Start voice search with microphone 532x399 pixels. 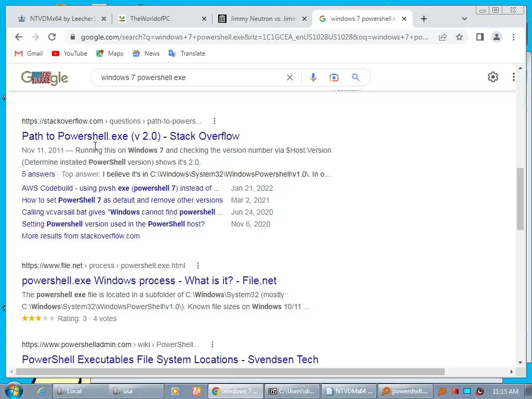click(313, 77)
